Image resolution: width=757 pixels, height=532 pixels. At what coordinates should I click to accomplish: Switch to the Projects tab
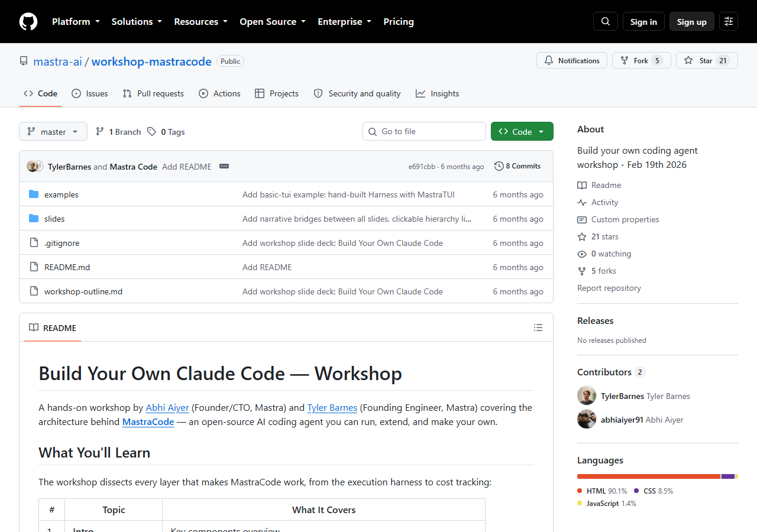(x=277, y=93)
